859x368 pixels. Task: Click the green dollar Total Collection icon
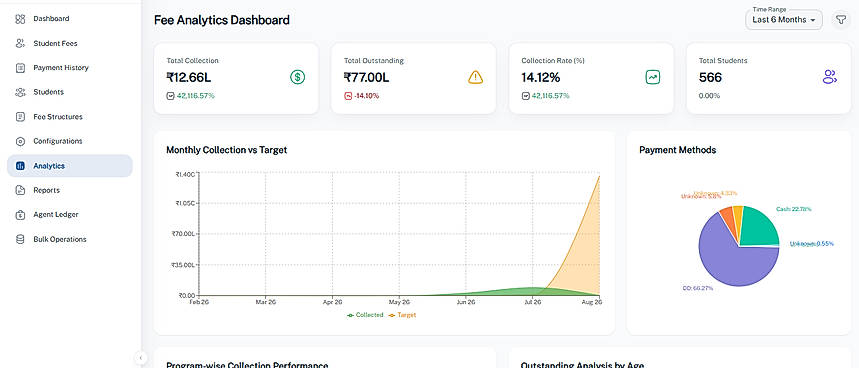[x=297, y=78]
